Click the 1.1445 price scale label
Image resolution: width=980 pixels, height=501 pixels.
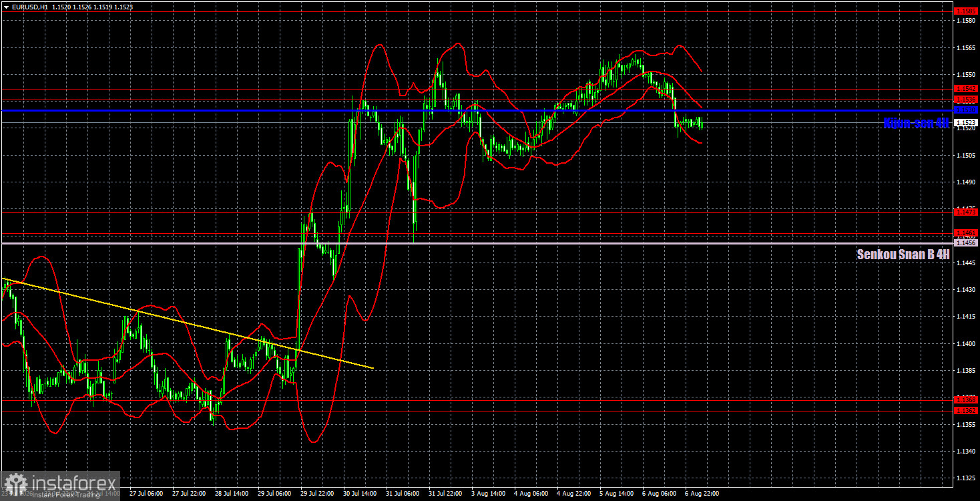tap(966, 263)
